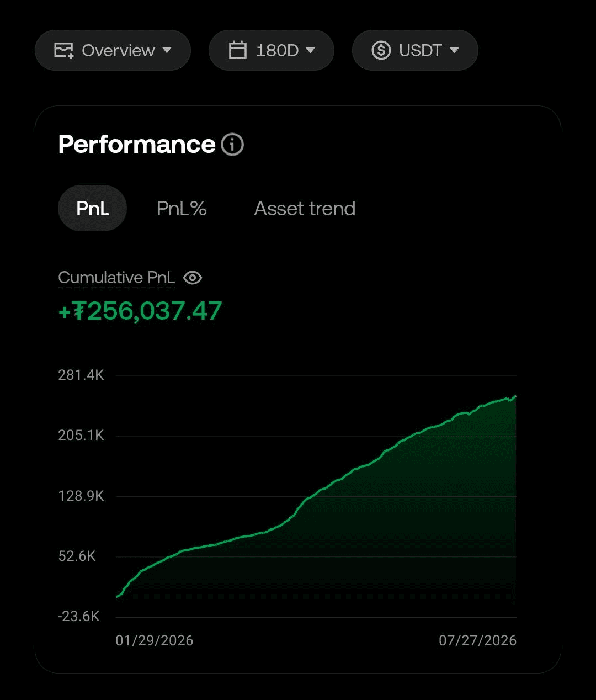Click the 07/27/2026 date label
Viewport: 596px width, 700px height.
[478, 640]
